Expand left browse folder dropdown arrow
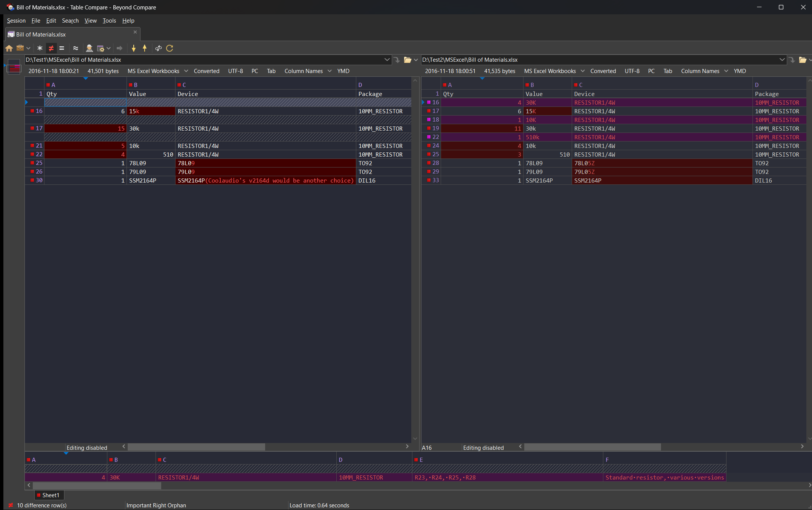This screenshot has height=510, width=812. click(x=416, y=60)
